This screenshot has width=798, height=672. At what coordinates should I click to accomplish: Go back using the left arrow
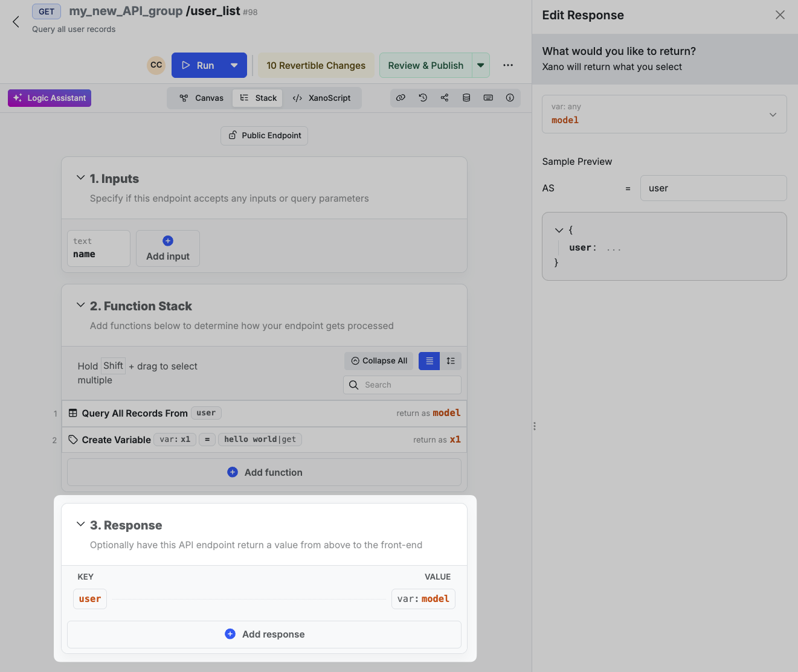[x=16, y=22]
